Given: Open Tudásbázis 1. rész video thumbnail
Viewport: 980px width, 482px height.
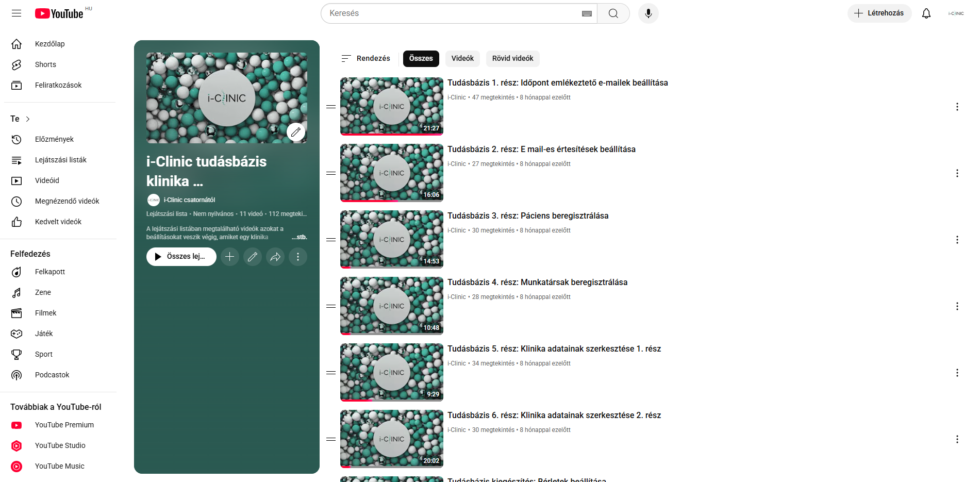Looking at the screenshot, I should [x=392, y=106].
